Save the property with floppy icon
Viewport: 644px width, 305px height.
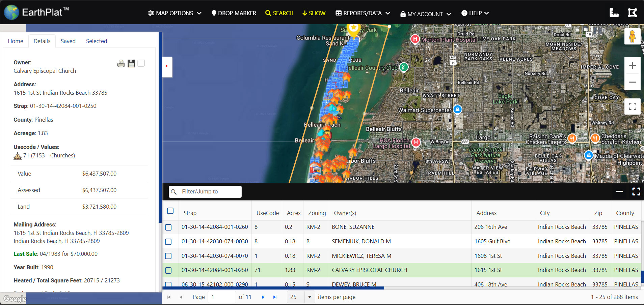pyautogui.click(x=131, y=63)
